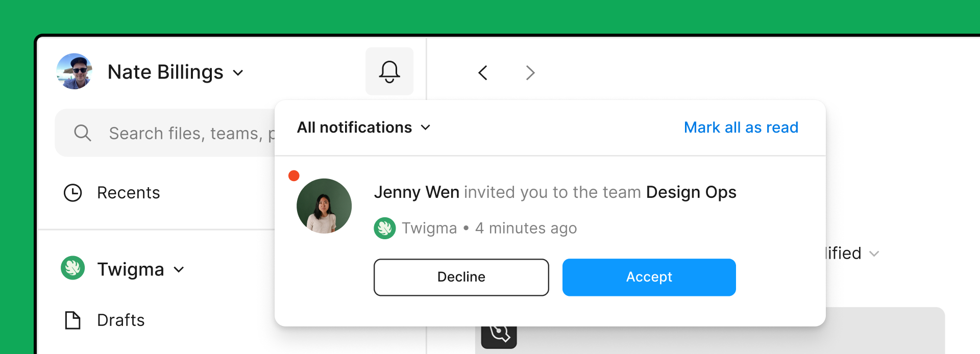Open Nate Billings account dropdown
The height and width of the screenshot is (354, 980).
[x=238, y=72]
